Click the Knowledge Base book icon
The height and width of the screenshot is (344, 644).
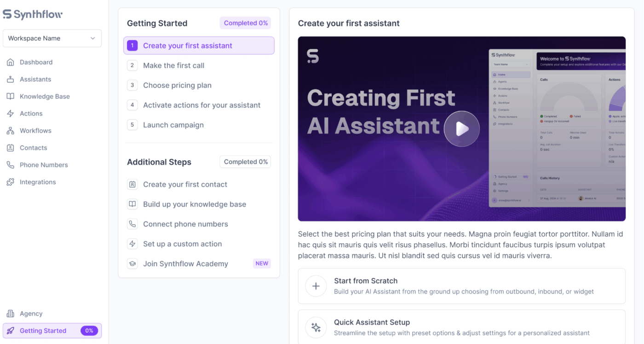(x=10, y=96)
